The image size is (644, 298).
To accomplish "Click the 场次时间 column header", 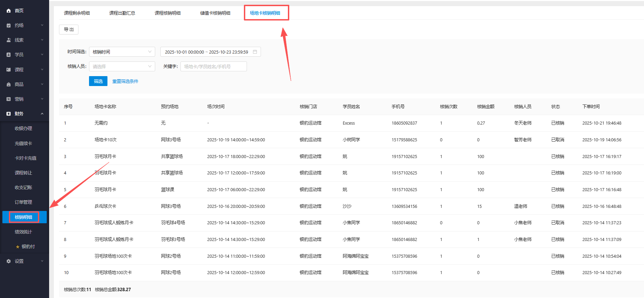I will (216, 107).
